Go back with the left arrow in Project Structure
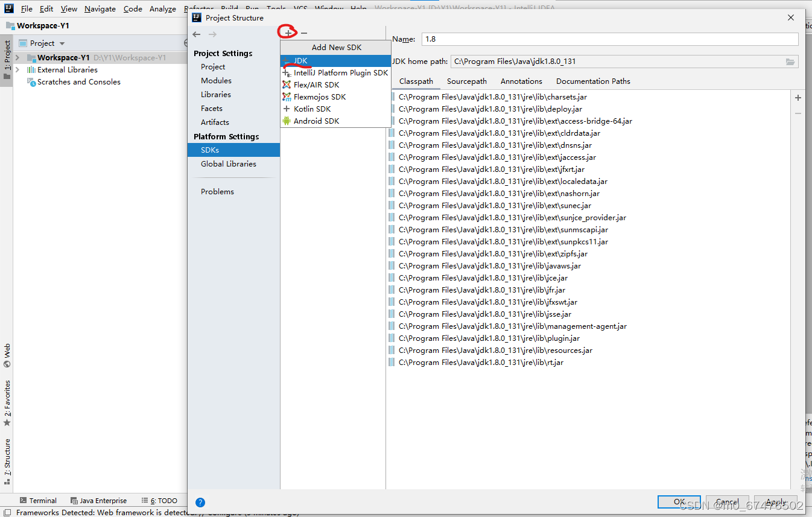Viewport: 812px width, 517px height. 197,34
